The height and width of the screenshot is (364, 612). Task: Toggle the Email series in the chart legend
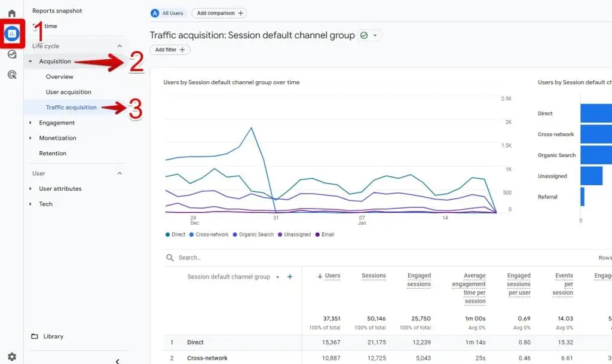point(325,234)
